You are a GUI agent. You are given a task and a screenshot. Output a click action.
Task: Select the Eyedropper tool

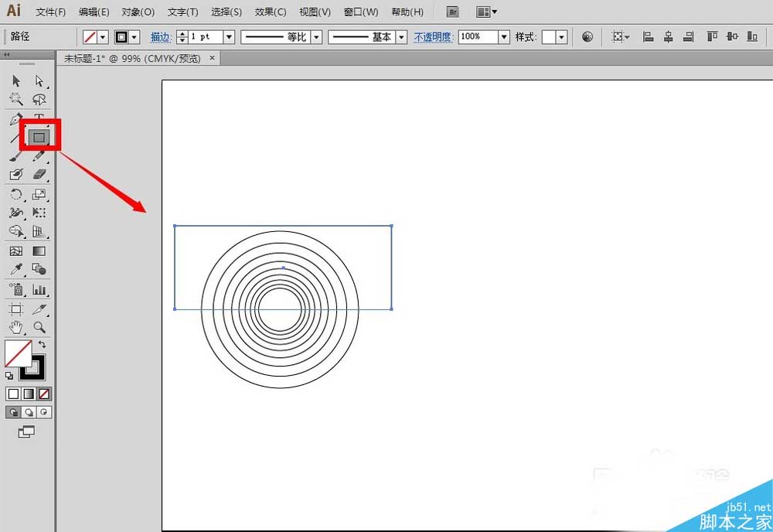[x=16, y=270]
